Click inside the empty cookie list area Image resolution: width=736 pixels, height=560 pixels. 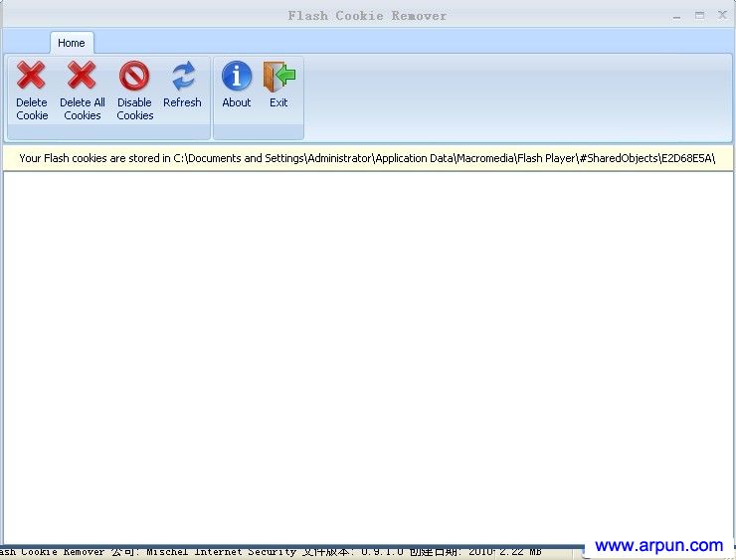368,357
